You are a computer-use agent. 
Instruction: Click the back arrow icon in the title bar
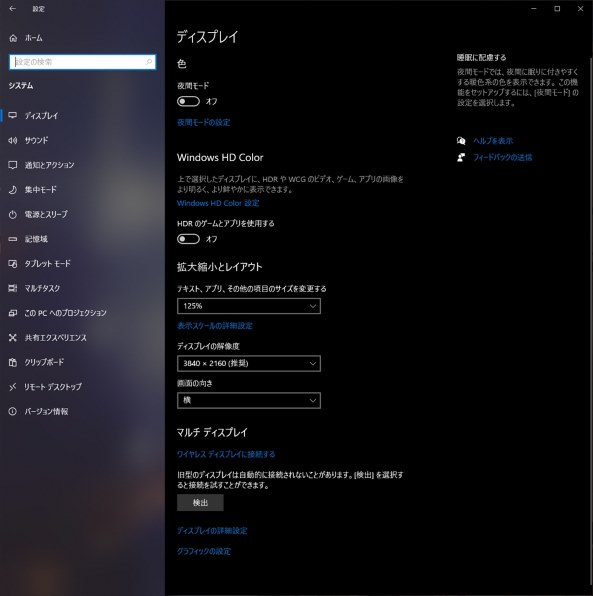pyautogui.click(x=13, y=8)
